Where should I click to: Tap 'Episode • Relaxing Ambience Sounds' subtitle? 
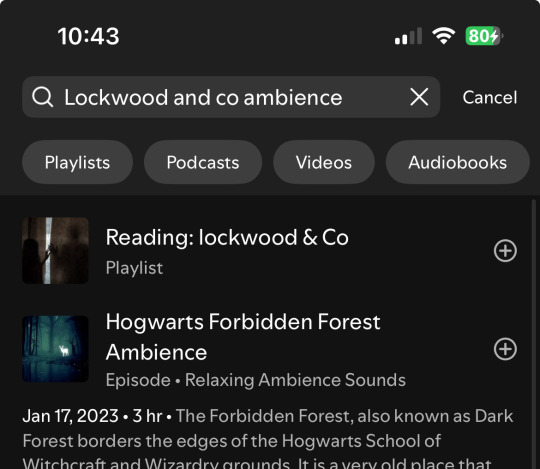pos(256,380)
